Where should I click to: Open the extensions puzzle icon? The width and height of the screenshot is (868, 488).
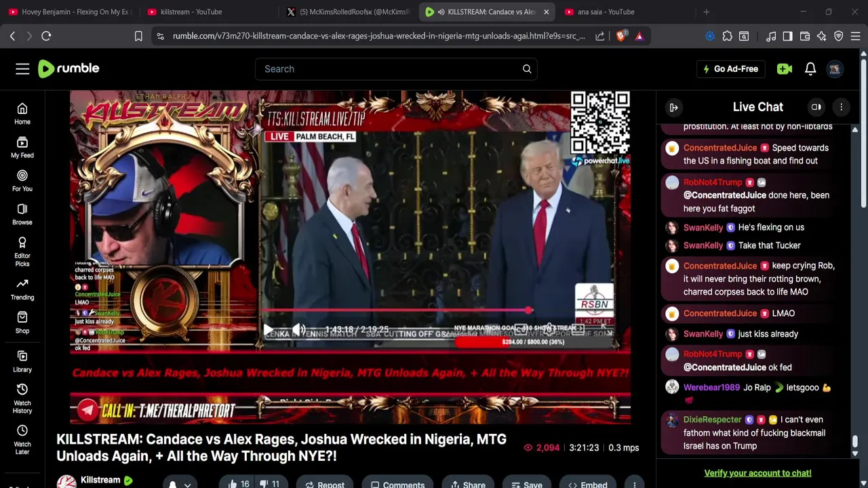click(727, 36)
